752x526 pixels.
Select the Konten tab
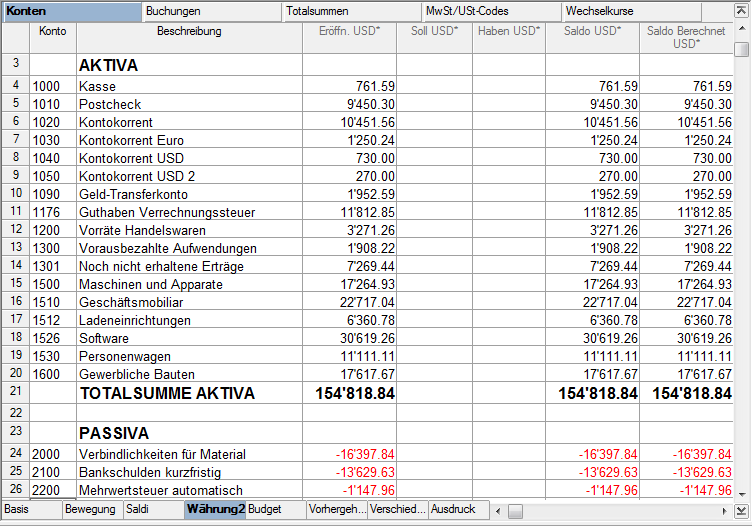point(72,11)
